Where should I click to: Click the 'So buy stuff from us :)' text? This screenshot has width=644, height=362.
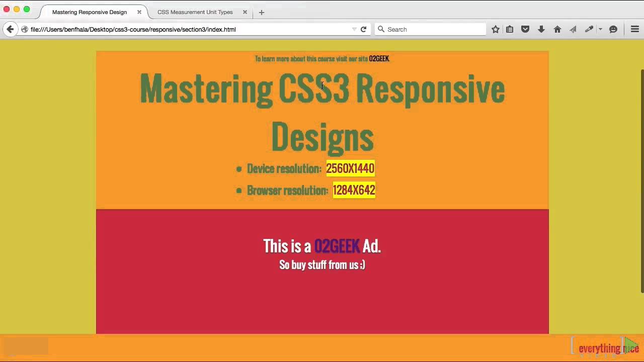[x=322, y=265]
